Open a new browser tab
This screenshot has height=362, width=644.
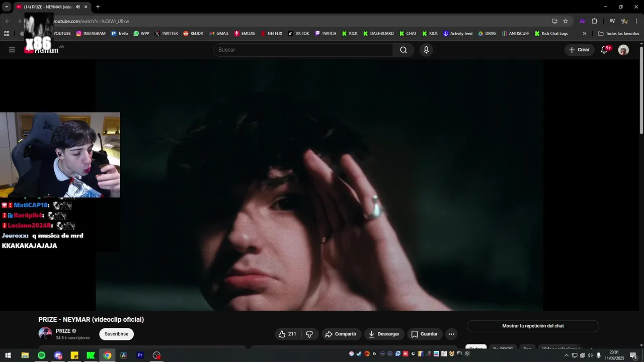tap(98, 7)
